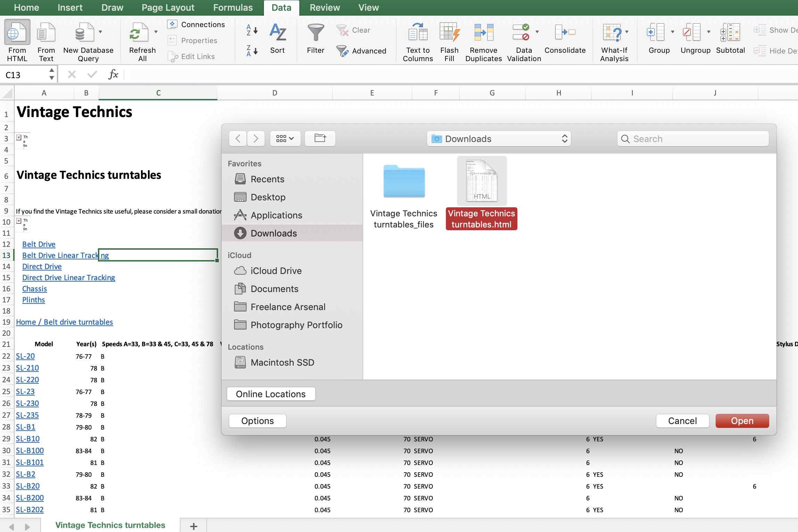Open the Draw ribbon tab

pos(112,8)
